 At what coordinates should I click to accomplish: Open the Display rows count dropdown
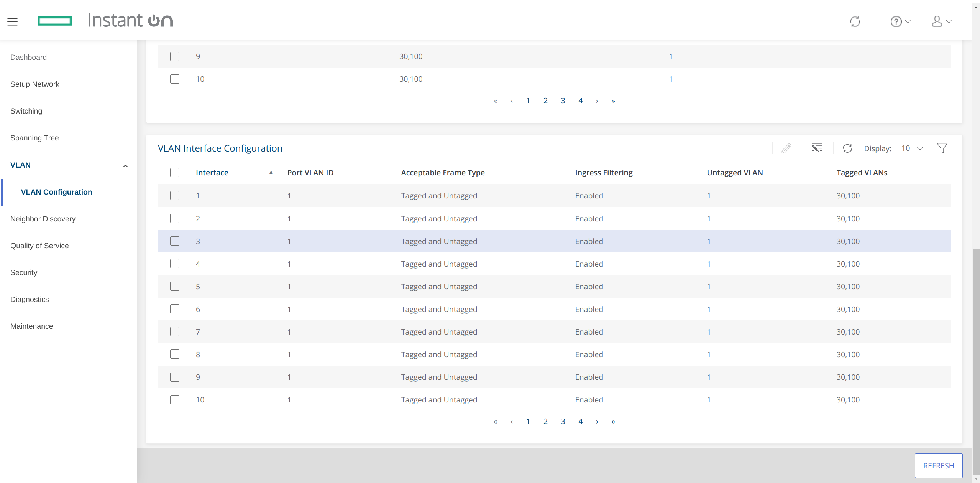point(912,148)
